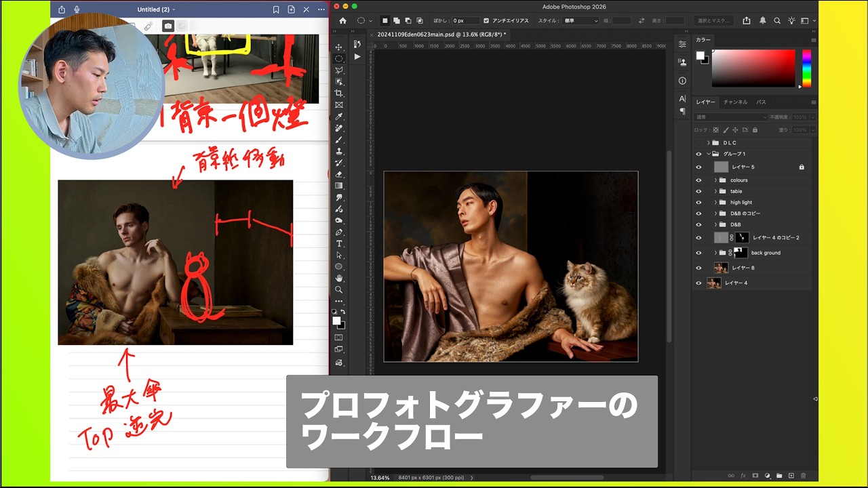Screen dimensions: 868x488
Task: Toggle the anti-alias checkbox
Action: pyautogui.click(x=486, y=21)
